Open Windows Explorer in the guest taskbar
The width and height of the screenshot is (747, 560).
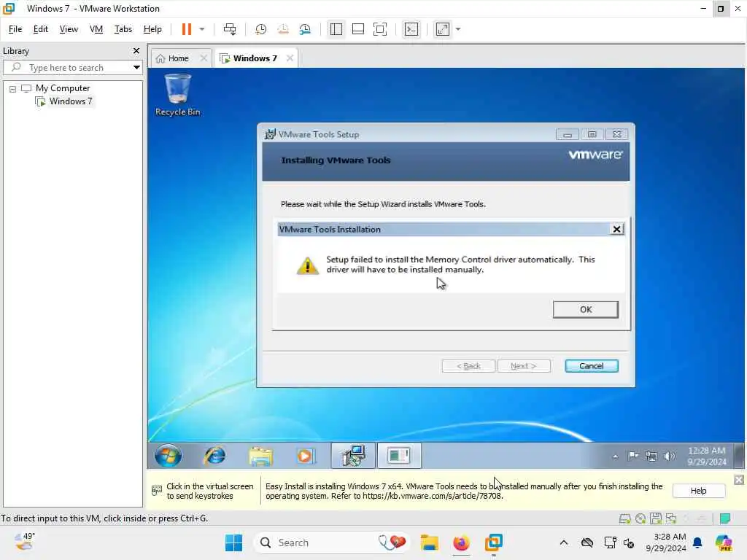(260, 456)
